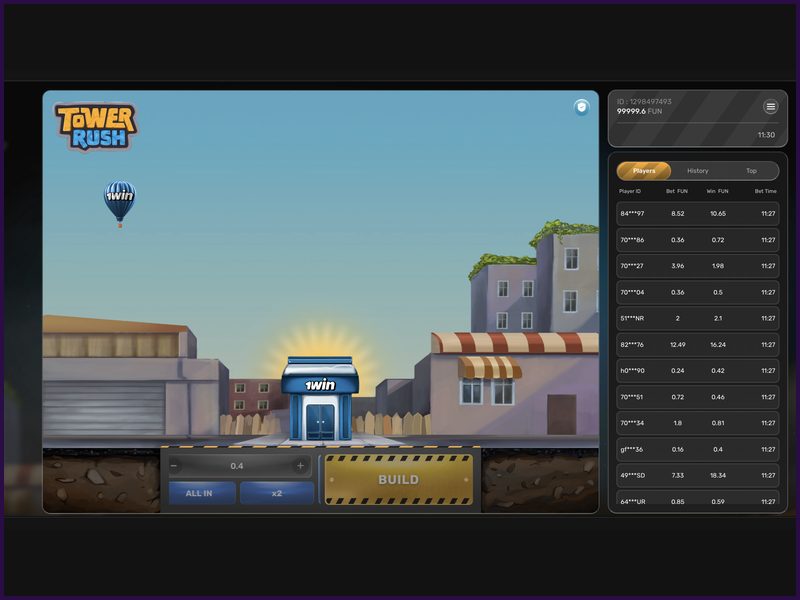Select the Players tab
Screen dimensions: 800x600
click(x=645, y=170)
